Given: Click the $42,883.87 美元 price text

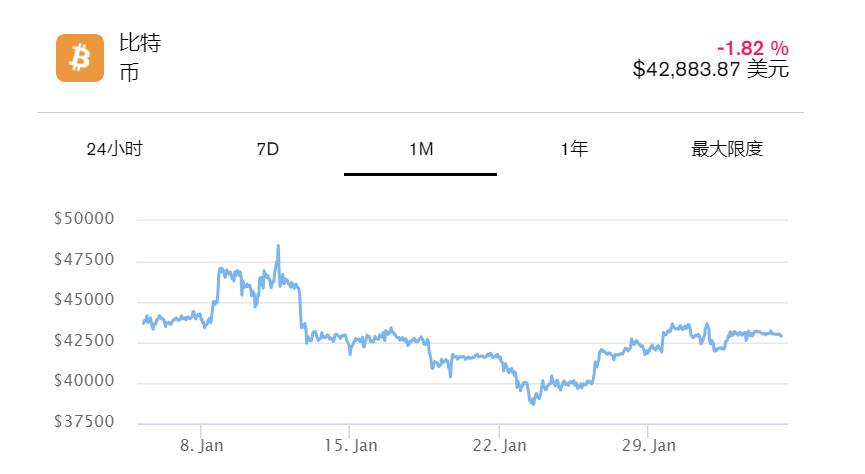Looking at the screenshot, I should click(x=710, y=70).
